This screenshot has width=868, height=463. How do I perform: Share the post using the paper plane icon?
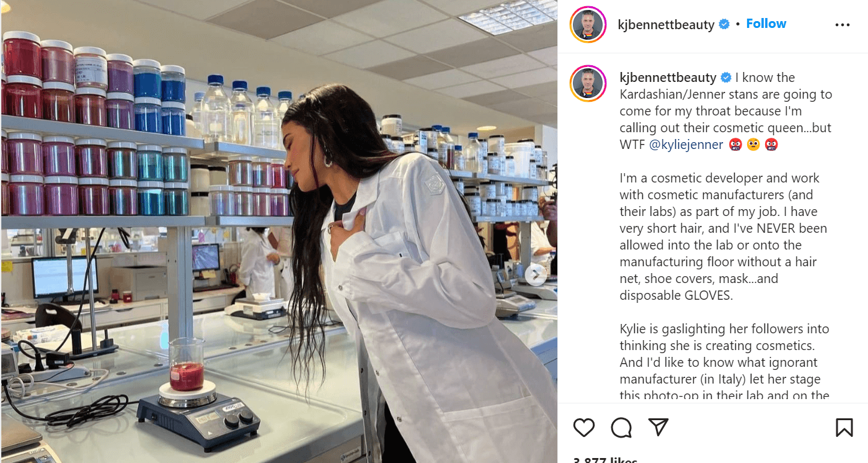[x=658, y=427]
